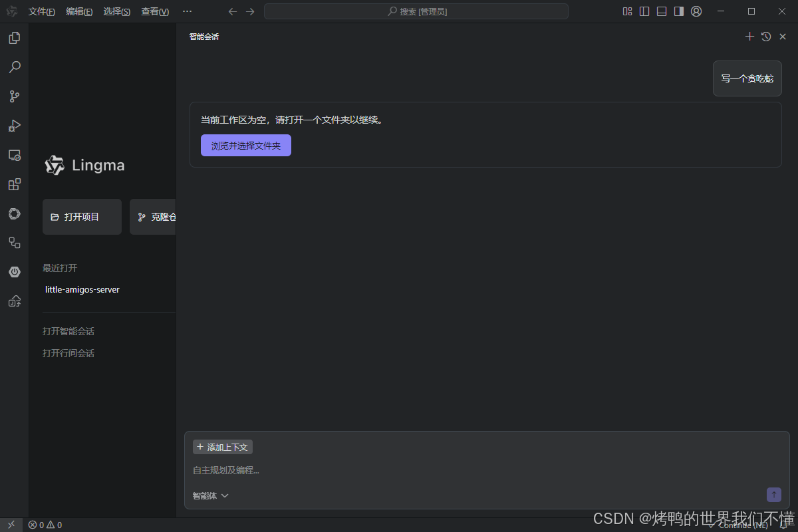This screenshot has height=532, width=798.
Task: Click the 当前工作区为空 notice text
Action: 293,120
